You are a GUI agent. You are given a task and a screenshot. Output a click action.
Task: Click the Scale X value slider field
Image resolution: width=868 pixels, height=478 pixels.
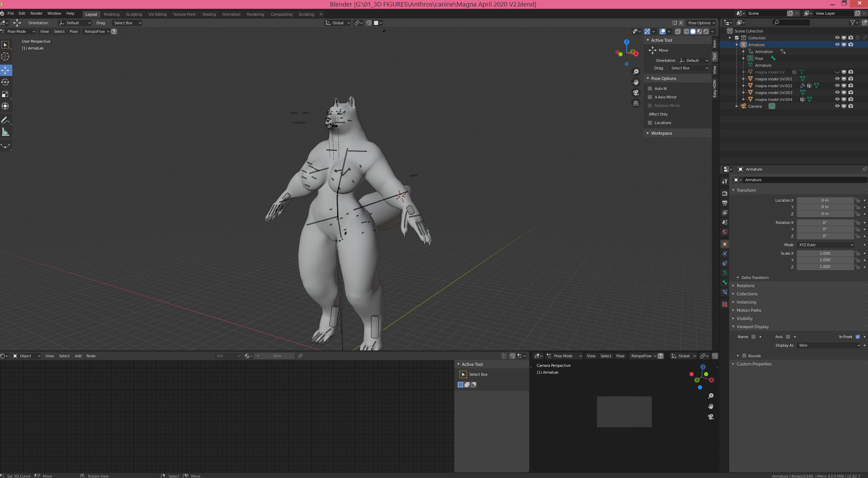(825, 253)
